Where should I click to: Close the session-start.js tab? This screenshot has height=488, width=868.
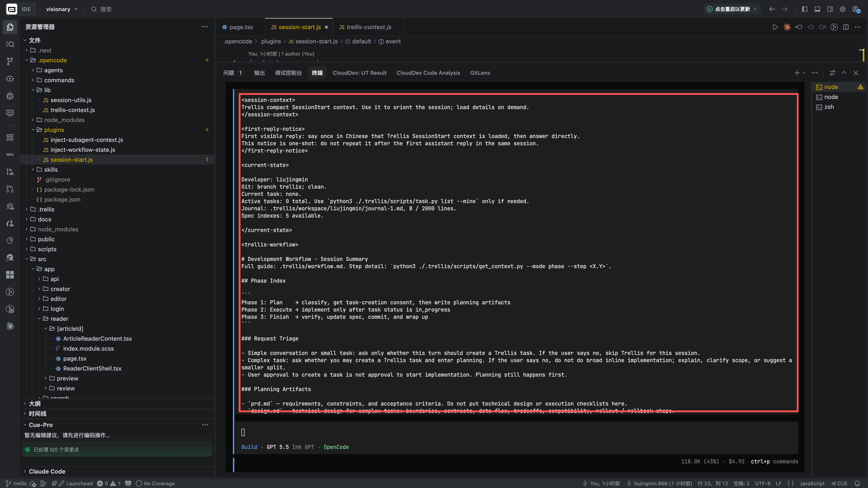pos(326,27)
